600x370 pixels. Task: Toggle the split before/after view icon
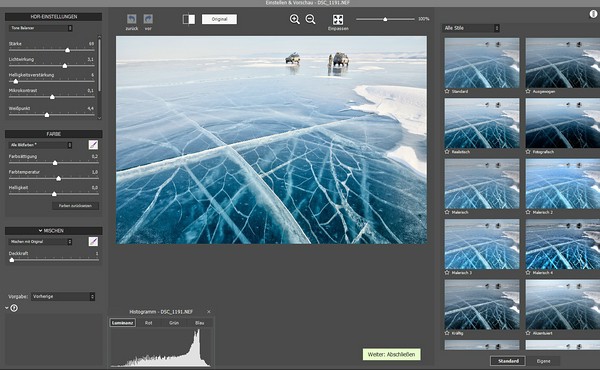click(189, 19)
